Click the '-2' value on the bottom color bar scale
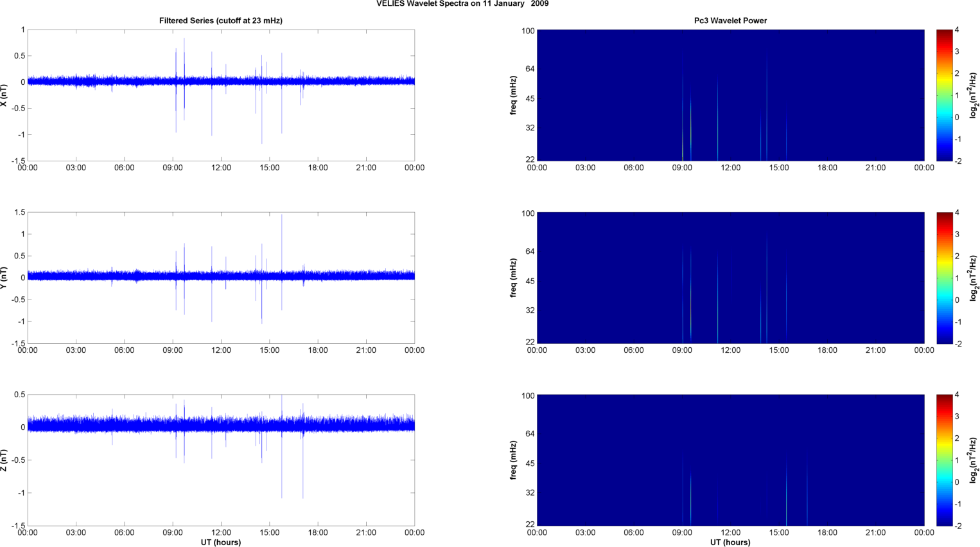 coord(958,526)
